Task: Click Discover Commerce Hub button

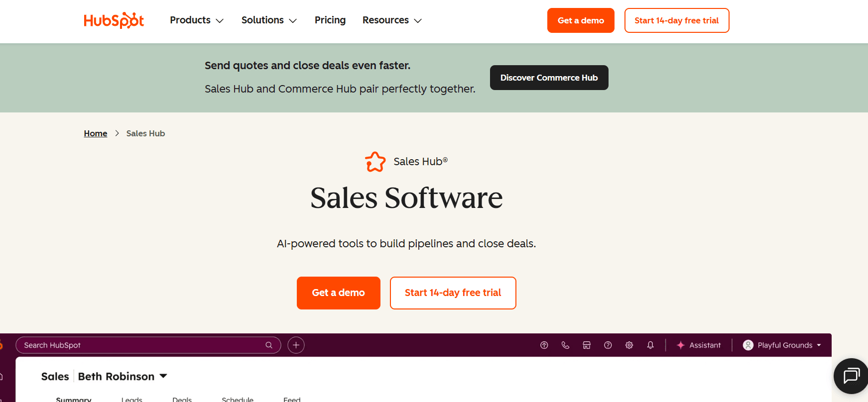Action: click(549, 78)
